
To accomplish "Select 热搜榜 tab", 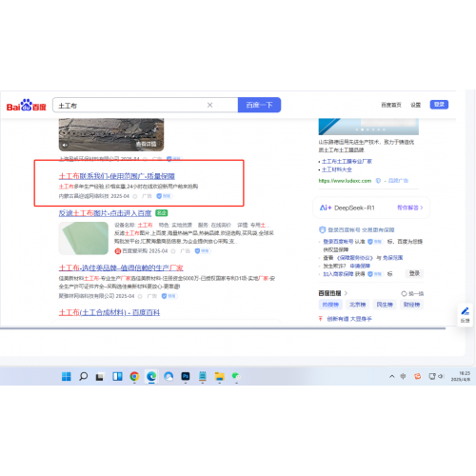I will pyautogui.click(x=330, y=305).
